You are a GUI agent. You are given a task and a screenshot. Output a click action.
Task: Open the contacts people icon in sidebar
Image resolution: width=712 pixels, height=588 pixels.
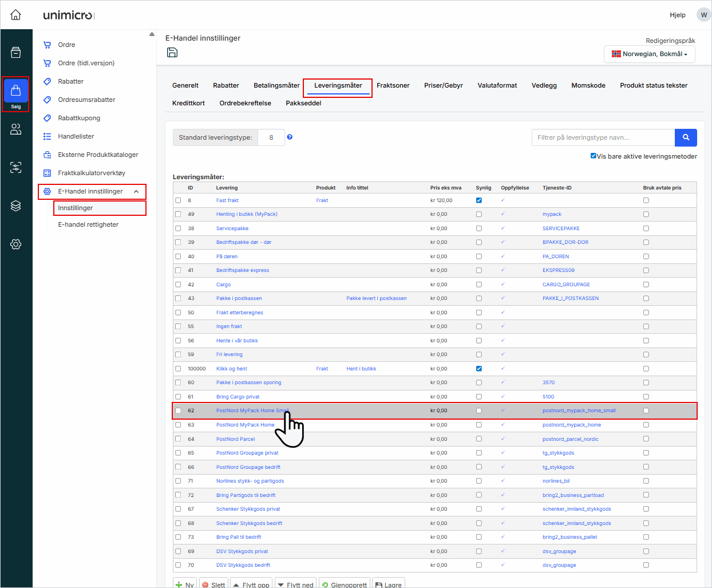[16, 129]
